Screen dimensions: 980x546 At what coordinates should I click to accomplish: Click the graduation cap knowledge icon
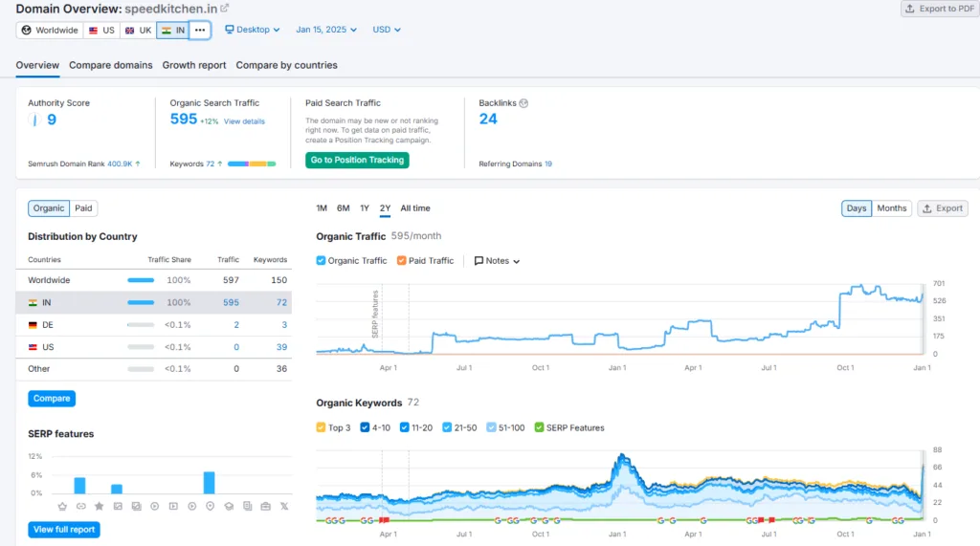(x=229, y=506)
